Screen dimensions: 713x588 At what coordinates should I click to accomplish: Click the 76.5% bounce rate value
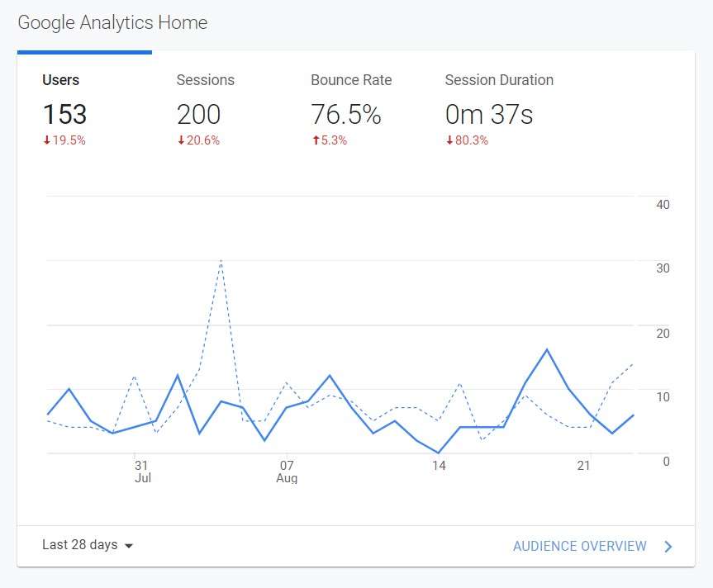[346, 114]
